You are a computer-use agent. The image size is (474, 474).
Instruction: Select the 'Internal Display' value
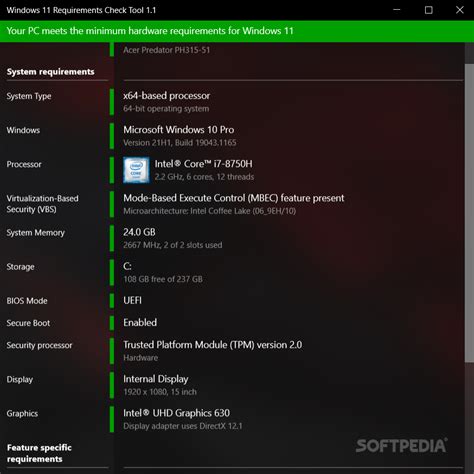tap(156, 379)
